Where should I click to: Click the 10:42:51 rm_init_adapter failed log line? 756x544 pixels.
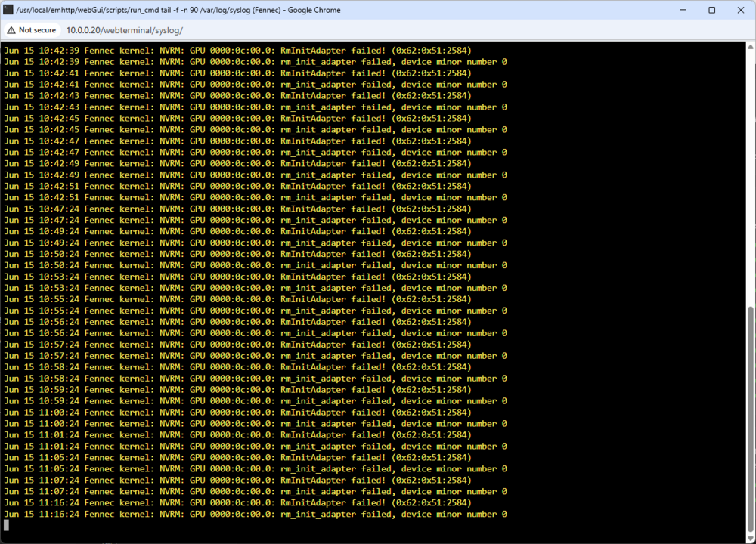[x=256, y=197]
